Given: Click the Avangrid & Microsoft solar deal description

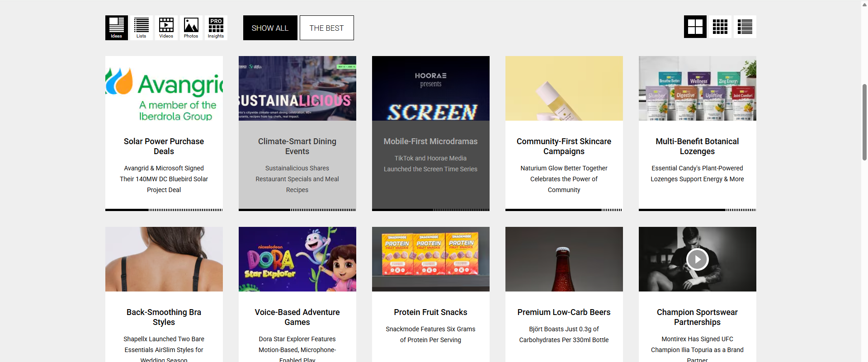Looking at the screenshot, I should [164, 179].
